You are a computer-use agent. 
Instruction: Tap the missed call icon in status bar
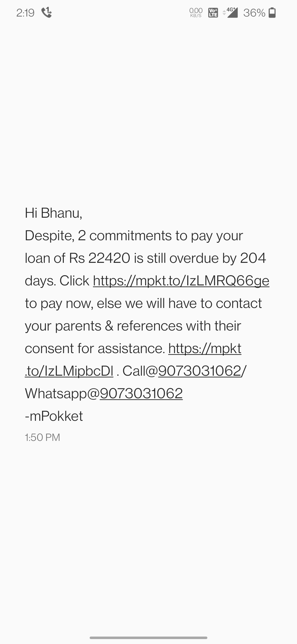point(46,13)
